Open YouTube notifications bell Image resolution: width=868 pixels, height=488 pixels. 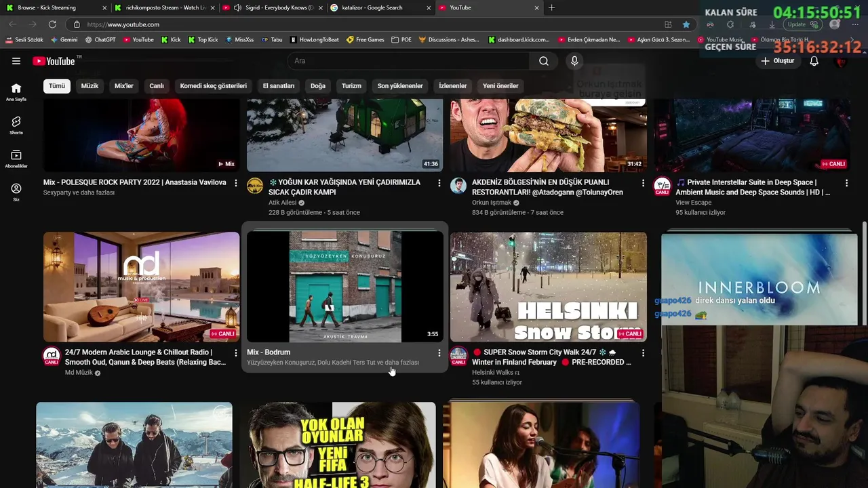pos(814,61)
